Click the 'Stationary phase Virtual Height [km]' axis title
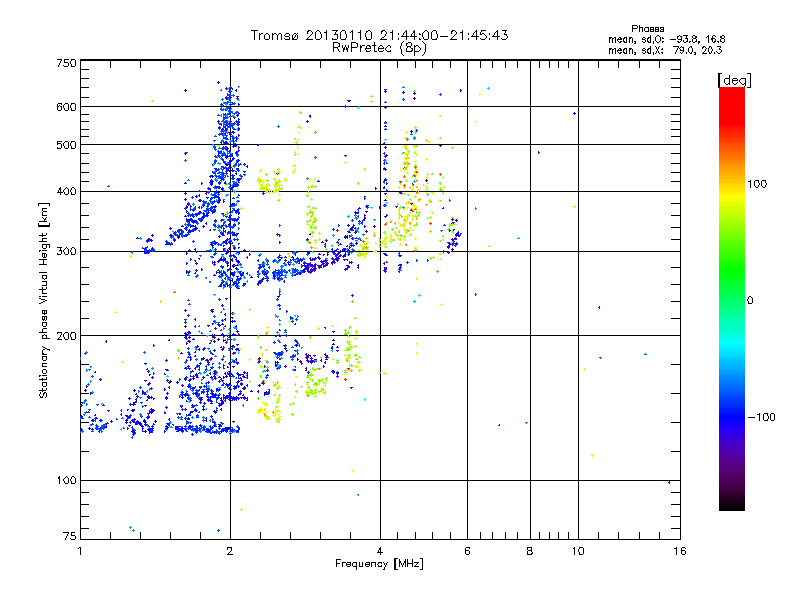This screenshot has height=600, width=800. [44, 301]
